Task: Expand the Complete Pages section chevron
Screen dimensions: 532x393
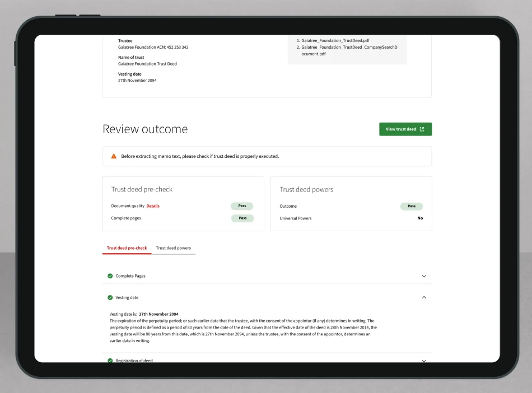Action: click(x=424, y=276)
